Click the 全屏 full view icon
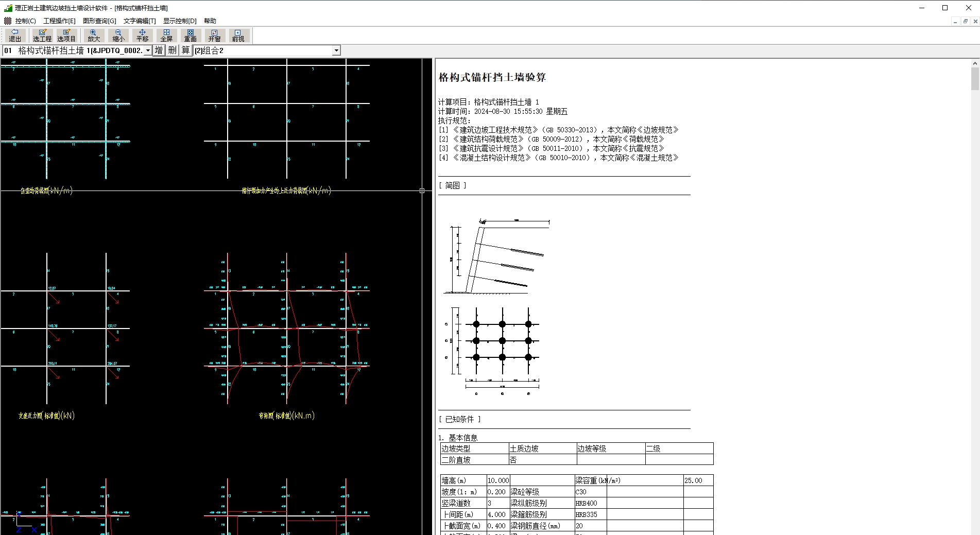 [166, 36]
